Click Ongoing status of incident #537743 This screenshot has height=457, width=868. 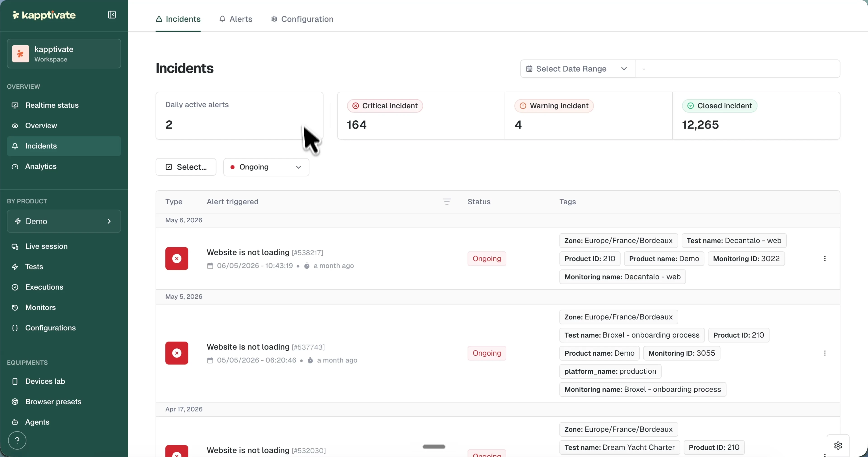point(487,353)
